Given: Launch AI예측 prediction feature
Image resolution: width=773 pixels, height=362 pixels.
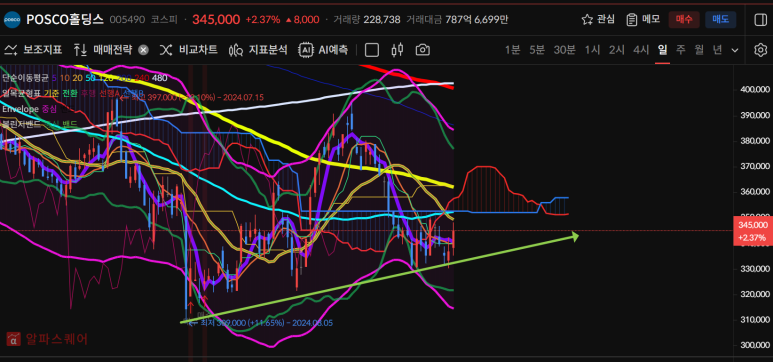Looking at the screenshot, I should 323,50.
